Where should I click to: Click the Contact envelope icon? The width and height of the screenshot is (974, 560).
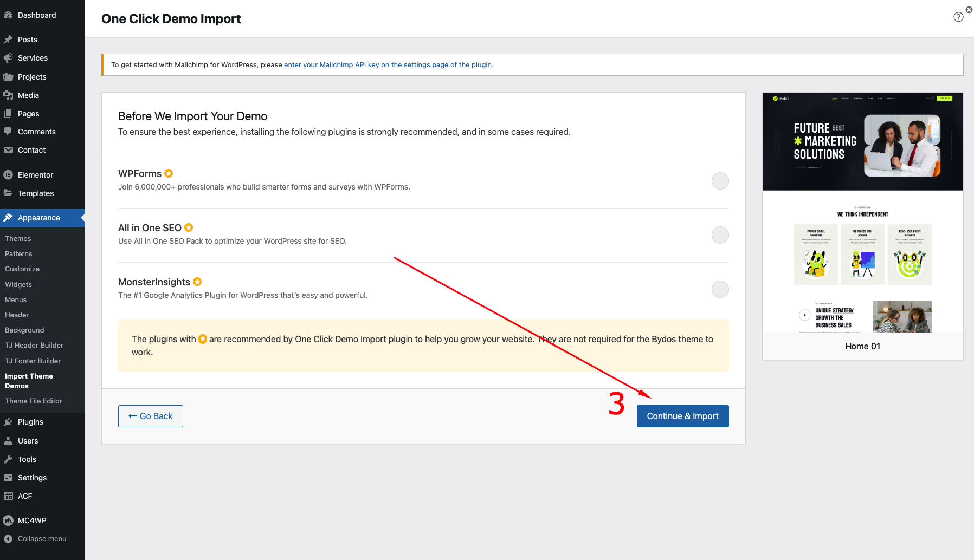[x=8, y=150]
